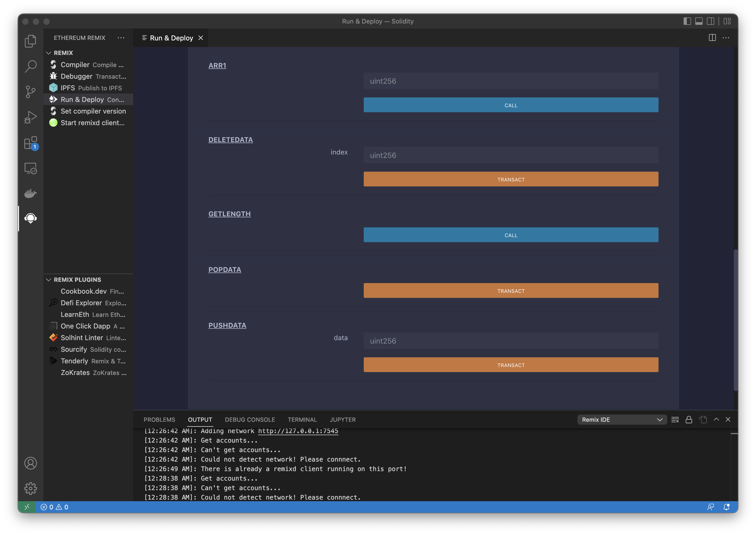The width and height of the screenshot is (756, 535).
Task: Open the Remix IDE output channel dropdown
Action: (x=622, y=419)
